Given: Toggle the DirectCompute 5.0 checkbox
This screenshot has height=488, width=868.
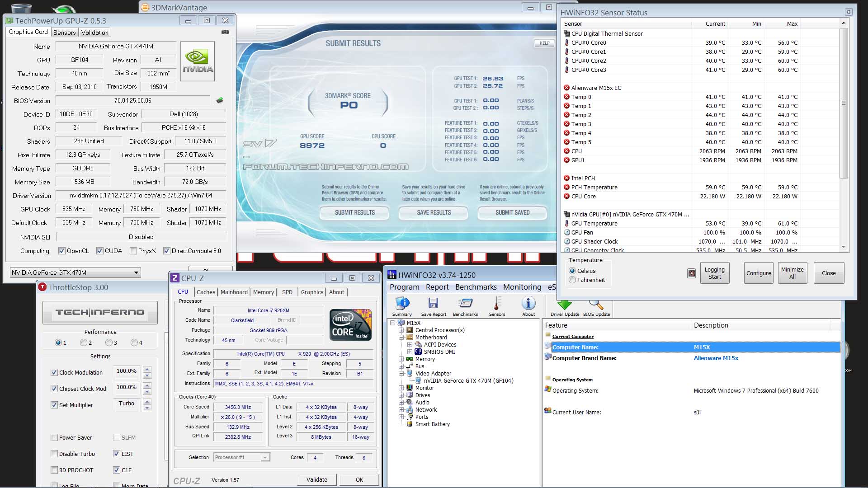Looking at the screenshot, I should (x=166, y=251).
